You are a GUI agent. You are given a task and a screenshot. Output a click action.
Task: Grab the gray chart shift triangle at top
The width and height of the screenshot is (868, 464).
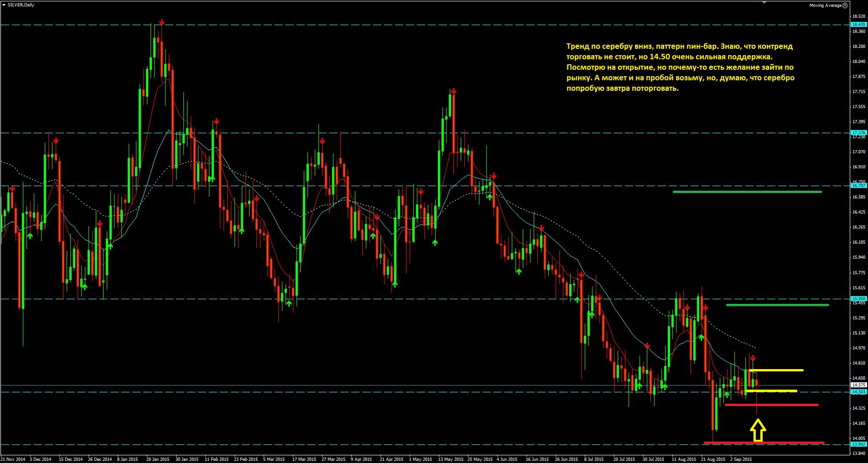click(764, 2)
